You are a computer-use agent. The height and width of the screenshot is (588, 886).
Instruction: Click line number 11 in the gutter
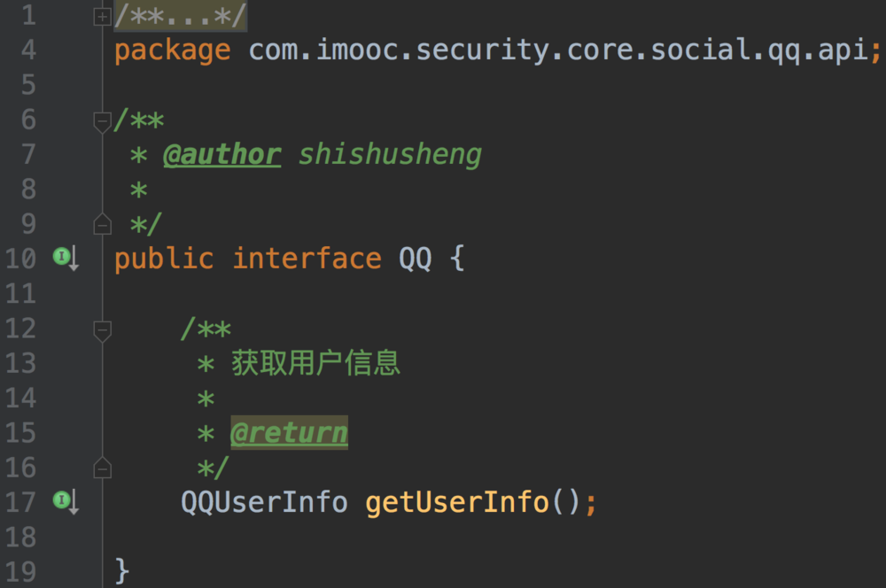tap(19, 293)
